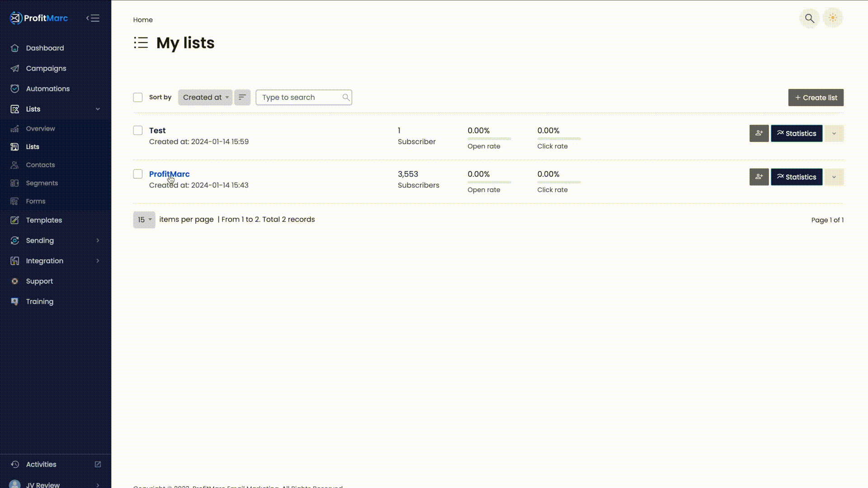Click JV Review user avatar
Screen dimensions: 868x488
(x=15, y=484)
